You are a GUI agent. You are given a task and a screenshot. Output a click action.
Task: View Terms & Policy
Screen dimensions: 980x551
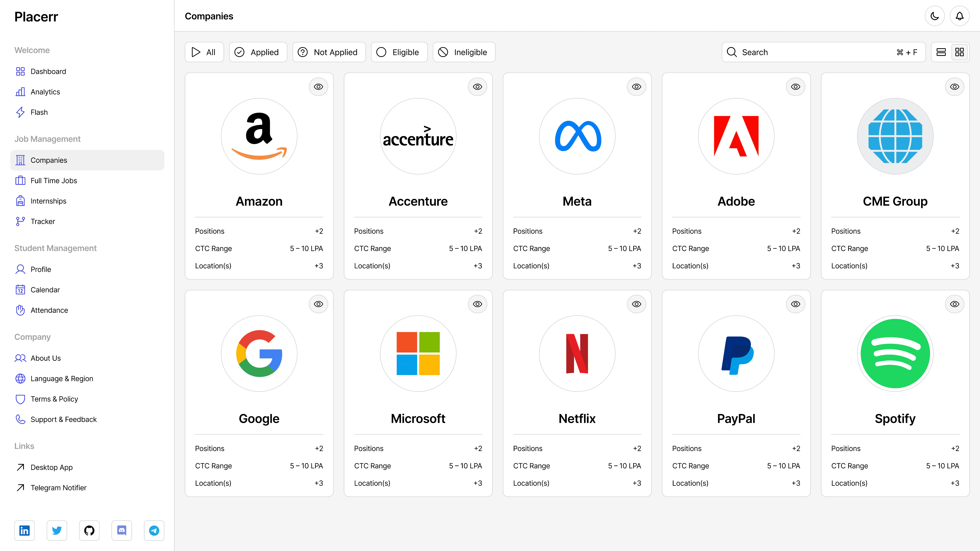point(87,399)
